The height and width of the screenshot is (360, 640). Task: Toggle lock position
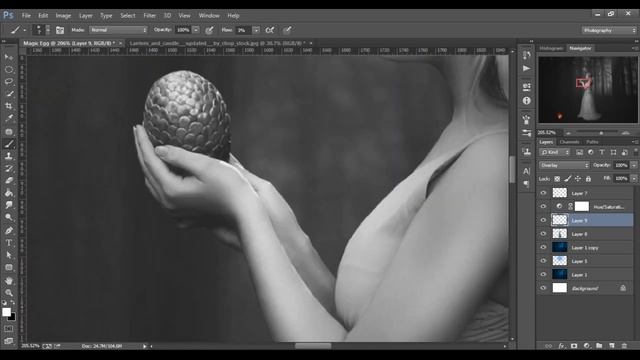pos(578,179)
